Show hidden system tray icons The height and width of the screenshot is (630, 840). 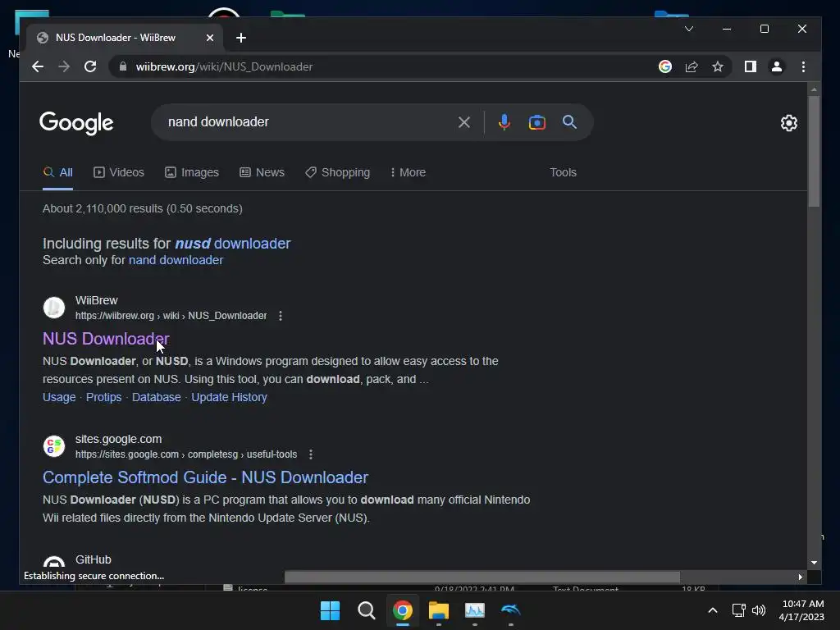713,610
